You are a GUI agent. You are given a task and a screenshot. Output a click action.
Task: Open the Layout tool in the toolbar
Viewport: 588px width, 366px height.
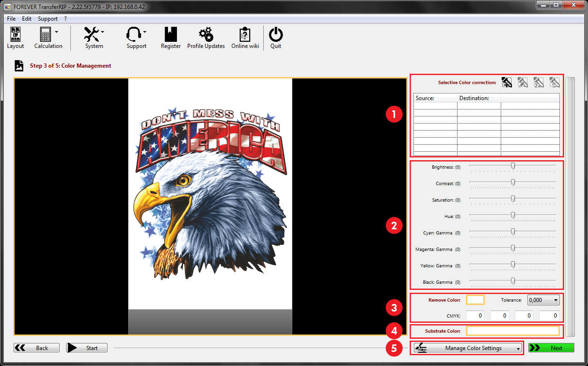click(x=15, y=38)
